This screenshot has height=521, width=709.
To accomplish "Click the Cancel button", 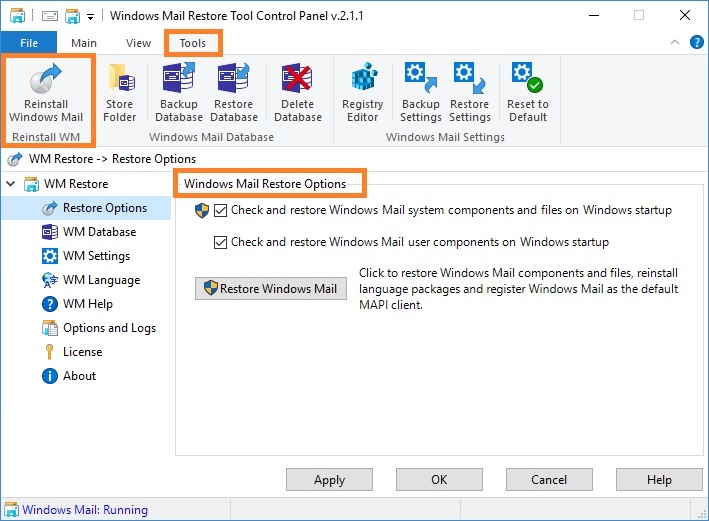I will click(549, 479).
